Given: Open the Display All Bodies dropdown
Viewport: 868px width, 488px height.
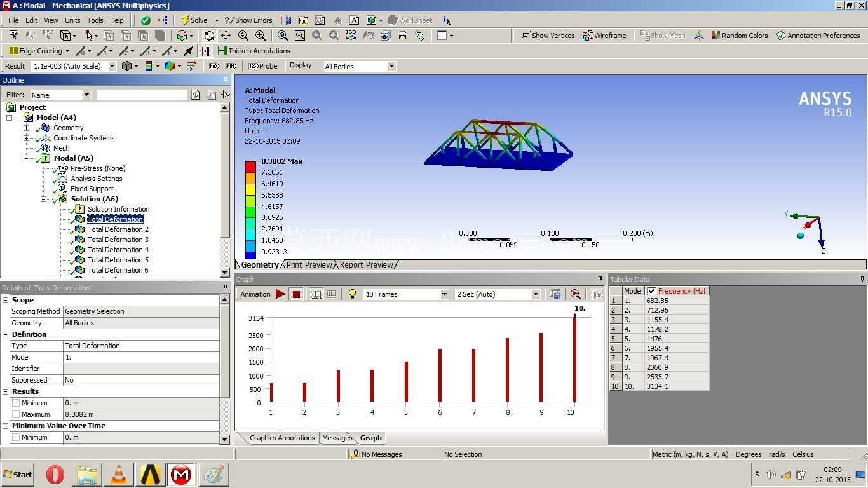Looking at the screenshot, I should pyautogui.click(x=391, y=66).
